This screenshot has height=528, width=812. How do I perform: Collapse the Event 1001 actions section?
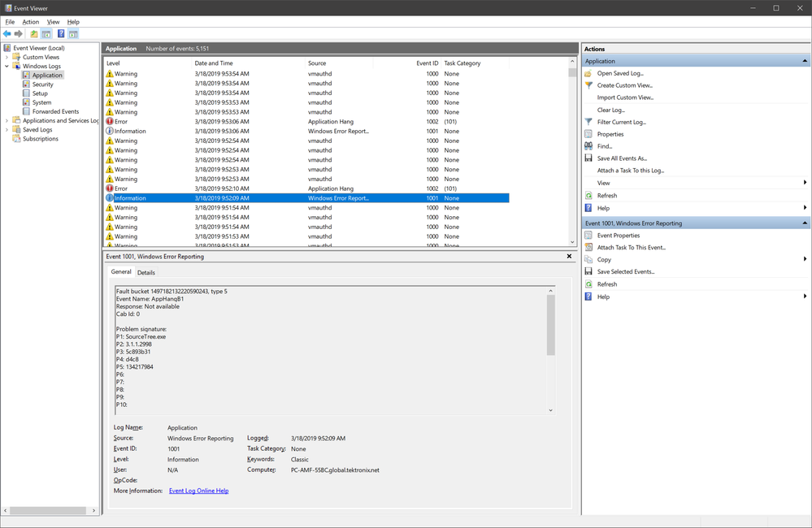pos(805,223)
